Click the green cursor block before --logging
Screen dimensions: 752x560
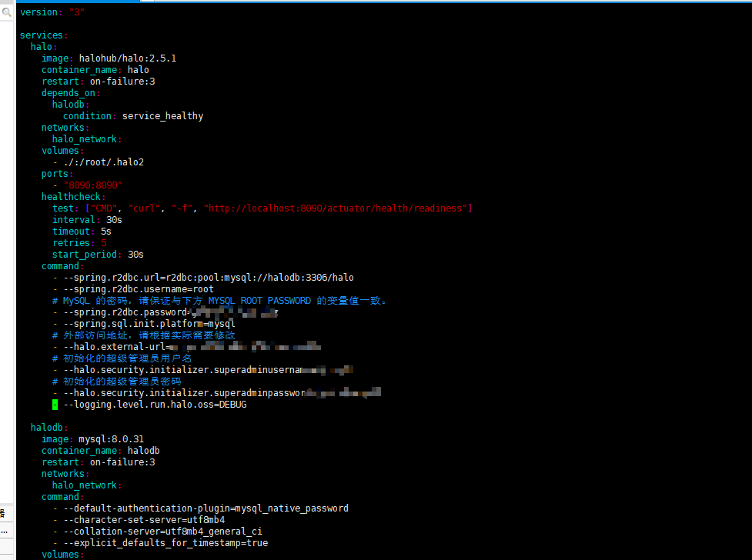point(55,405)
